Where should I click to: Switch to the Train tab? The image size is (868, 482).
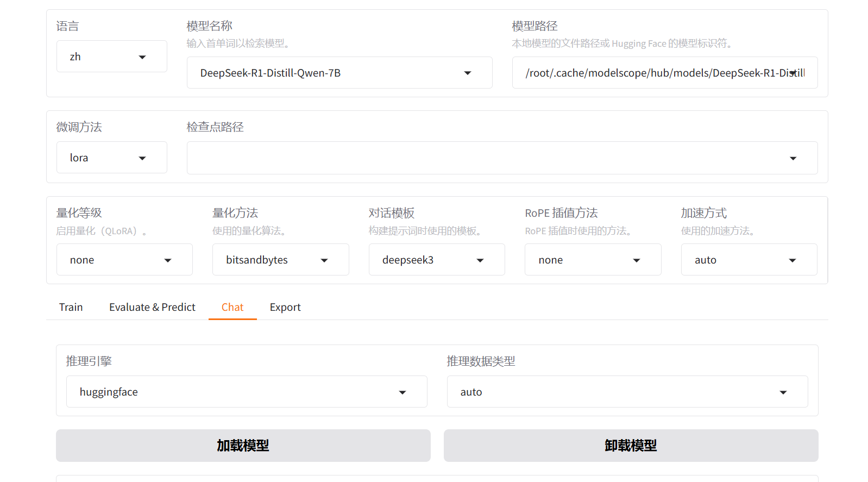pos(71,307)
